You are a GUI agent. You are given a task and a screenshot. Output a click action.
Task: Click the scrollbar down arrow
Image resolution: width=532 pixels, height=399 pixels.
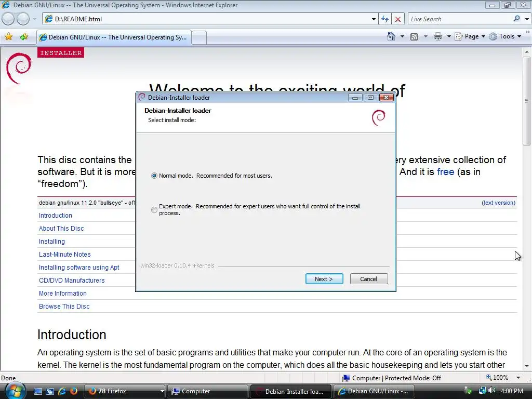click(x=527, y=366)
